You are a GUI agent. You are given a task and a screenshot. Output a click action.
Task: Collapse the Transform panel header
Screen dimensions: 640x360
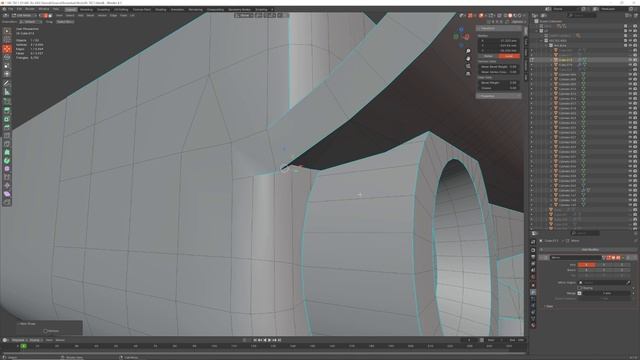498,29
